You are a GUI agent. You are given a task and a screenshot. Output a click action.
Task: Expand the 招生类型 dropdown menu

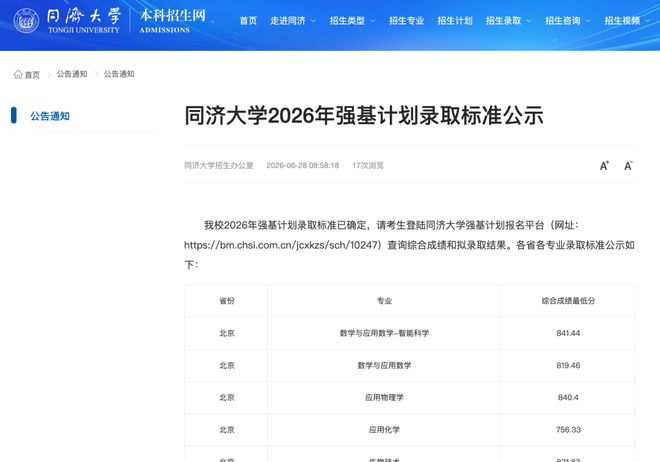(x=352, y=21)
